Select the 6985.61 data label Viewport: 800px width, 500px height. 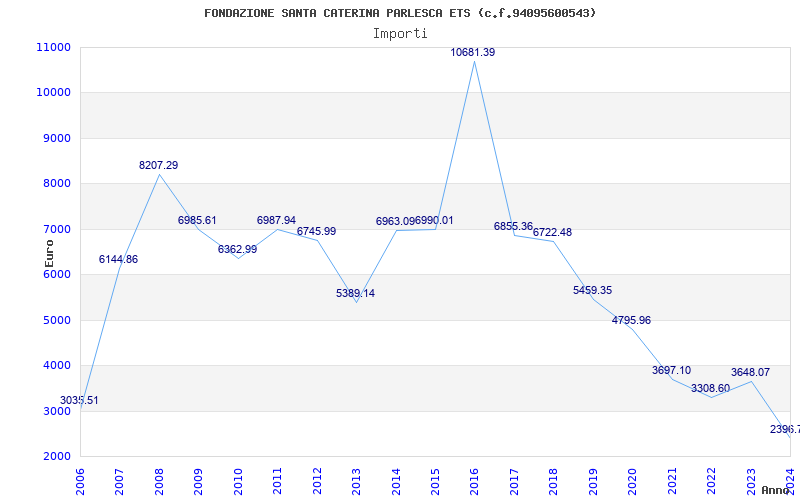click(x=197, y=220)
